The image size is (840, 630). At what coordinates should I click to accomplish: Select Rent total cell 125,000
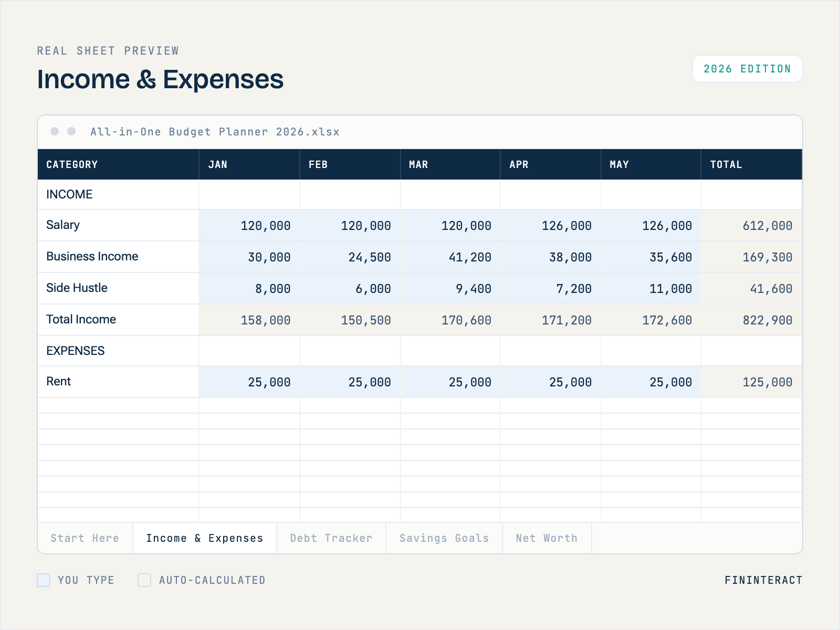(x=752, y=382)
